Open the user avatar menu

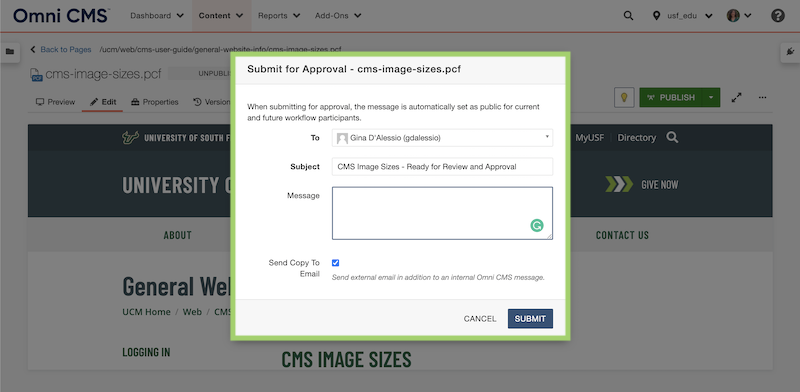point(739,16)
